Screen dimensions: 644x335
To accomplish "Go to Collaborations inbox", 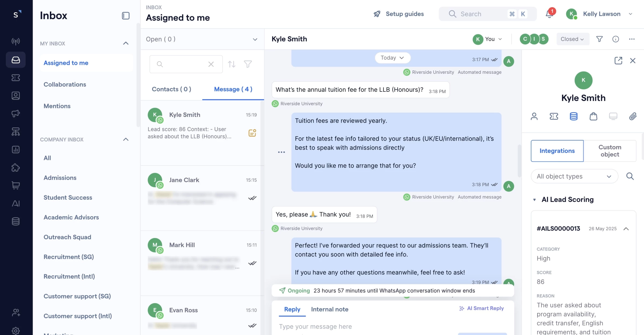I will pos(65,84).
